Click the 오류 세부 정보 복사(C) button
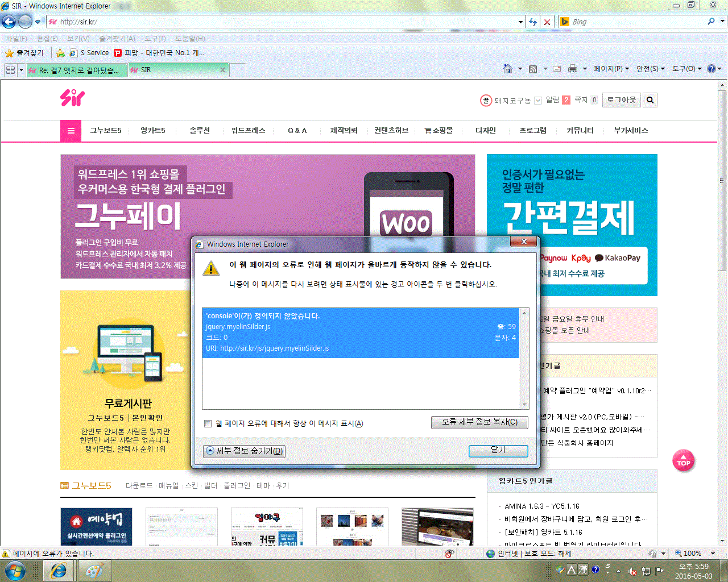This screenshot has height=582, width=728. 479,422
